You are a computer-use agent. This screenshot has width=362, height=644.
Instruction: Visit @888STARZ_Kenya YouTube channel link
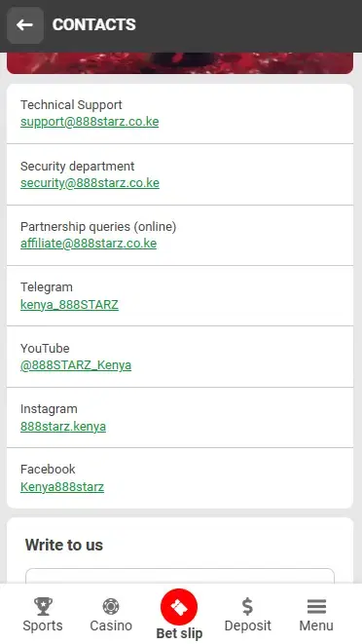(x=76, y=365)
